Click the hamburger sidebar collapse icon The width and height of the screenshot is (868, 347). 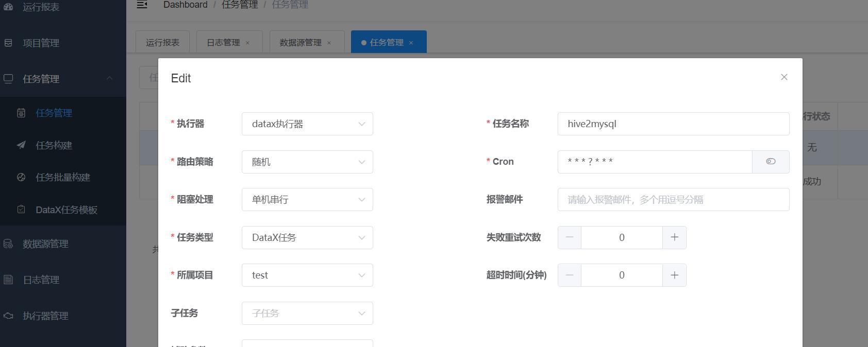(x=142, y=5)
